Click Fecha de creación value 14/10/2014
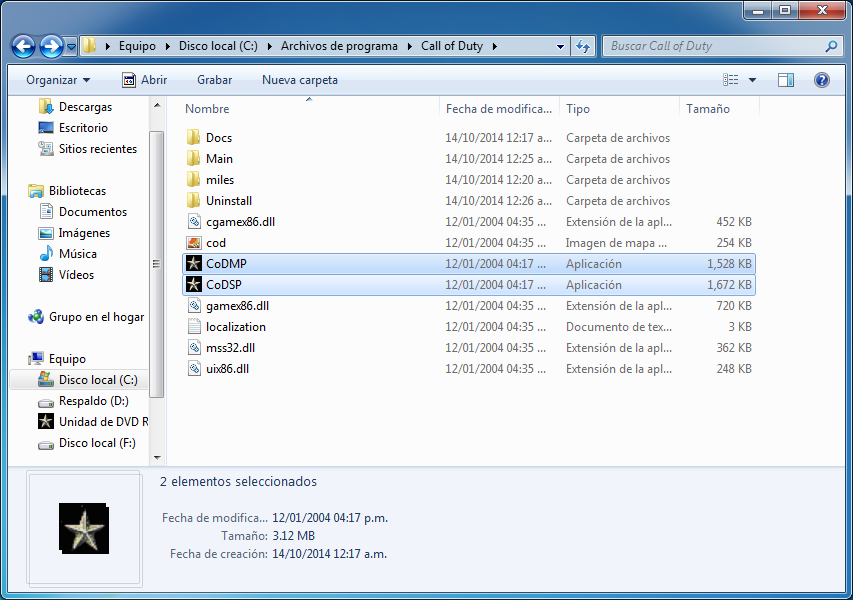 (x=329, y=554)
